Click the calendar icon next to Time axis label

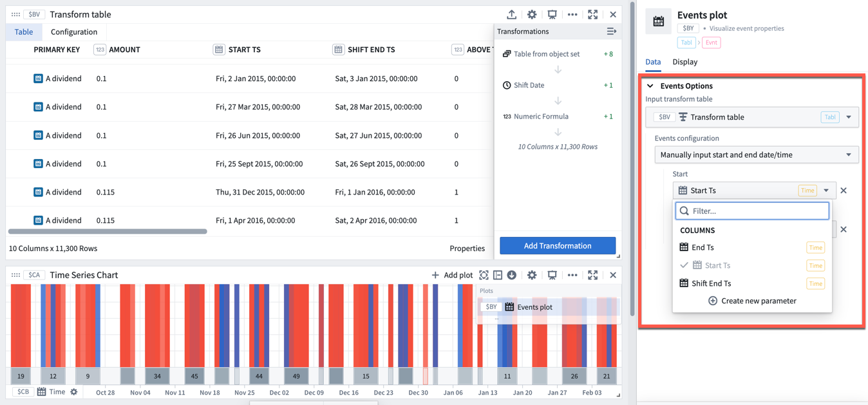pyautogui.click(x=41, y=391)
